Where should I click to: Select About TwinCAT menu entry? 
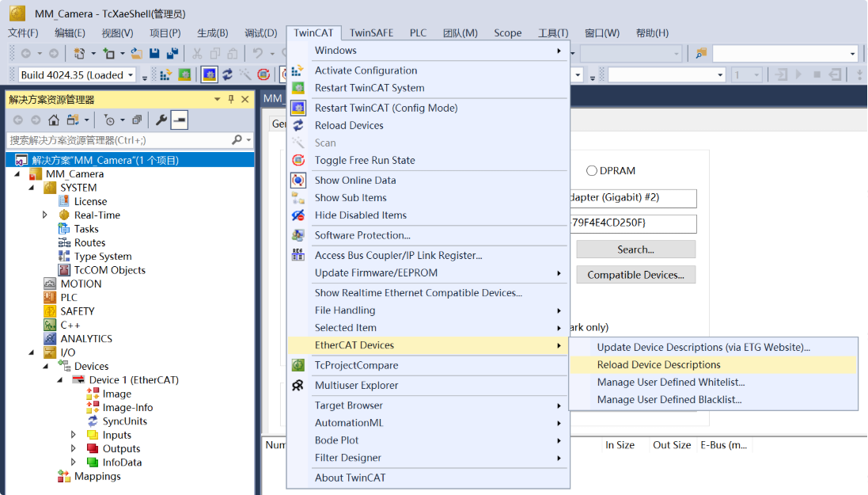click(x=428, y=478)
